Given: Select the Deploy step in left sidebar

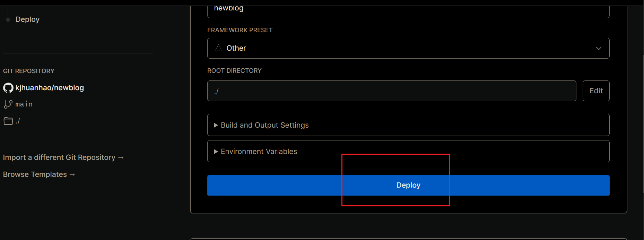Looking at the screenshot, I should (x=27, y=19).
